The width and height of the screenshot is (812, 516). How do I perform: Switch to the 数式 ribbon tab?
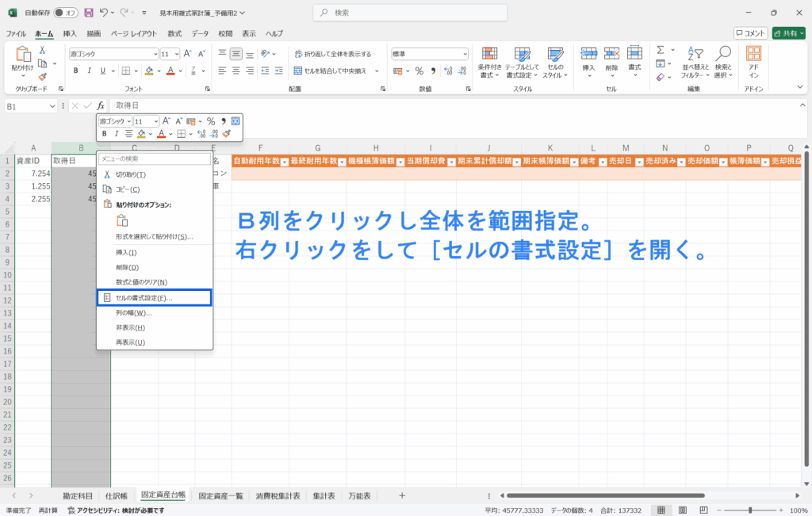tap(174, 33)
